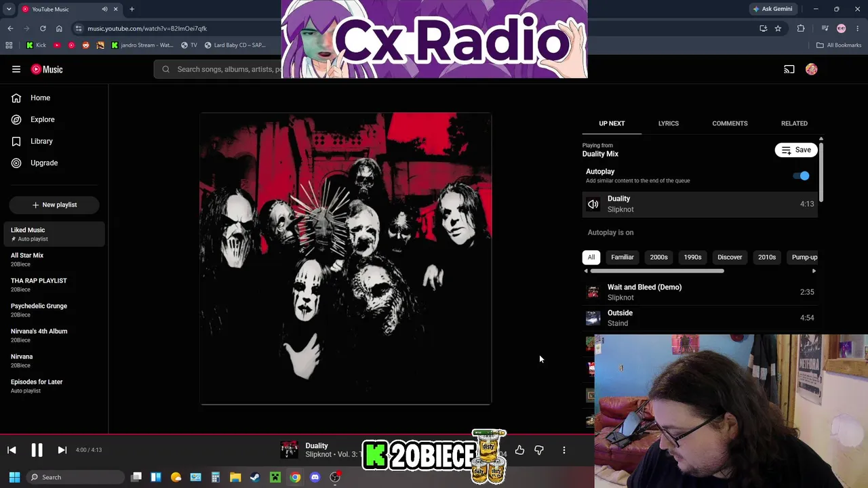Open the Chrome extensions puzzle icon
Screen dimensions: 868x488
801,28
